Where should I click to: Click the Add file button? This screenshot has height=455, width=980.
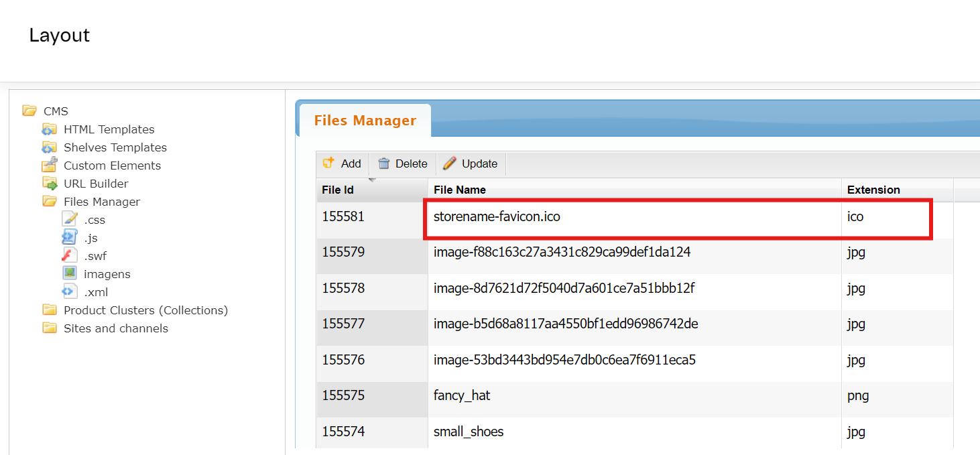pyautogui.click(x=342, y=164)
